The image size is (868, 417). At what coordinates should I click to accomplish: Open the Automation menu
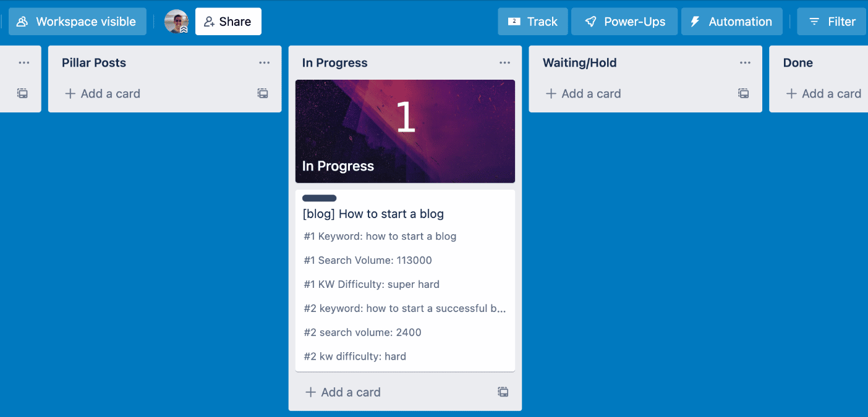(x=732, y=21)
